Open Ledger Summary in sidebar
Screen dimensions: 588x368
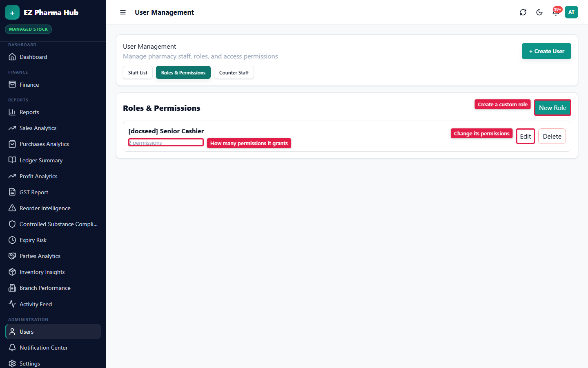click(53, 160)
